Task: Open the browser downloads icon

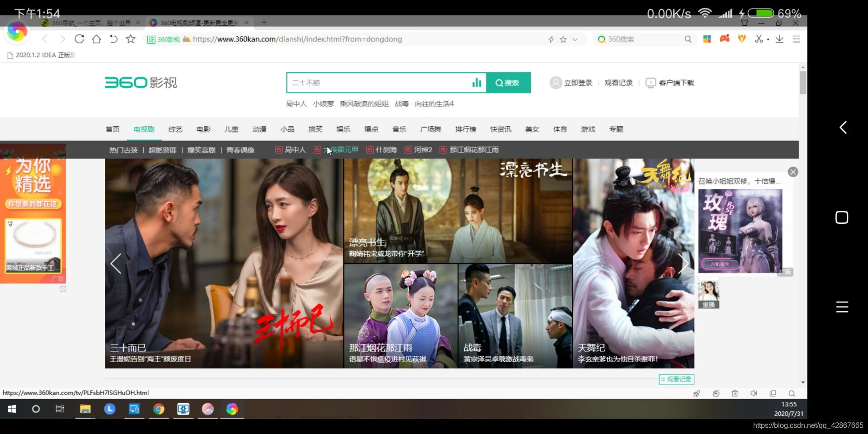Action: click(x=779, y=39)
